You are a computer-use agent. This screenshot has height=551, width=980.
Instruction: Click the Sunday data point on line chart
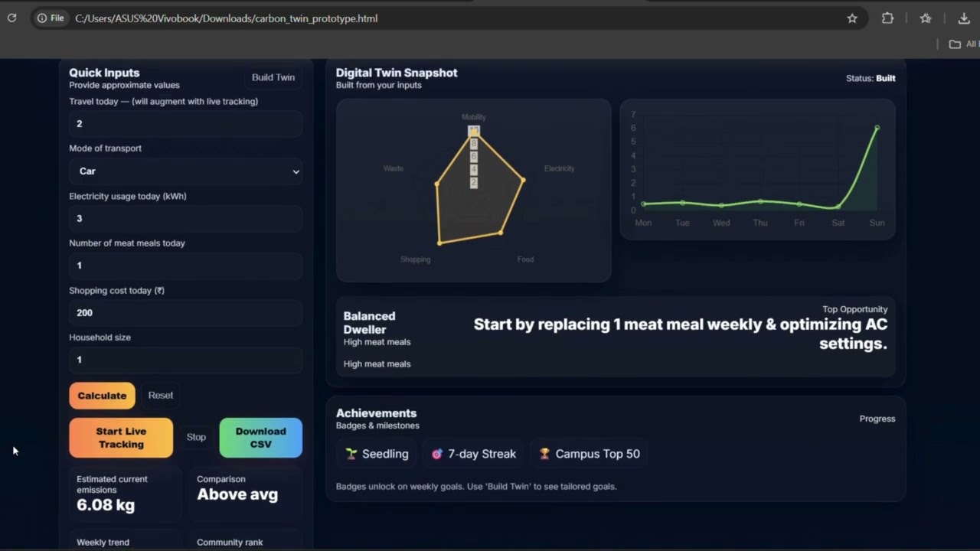[877, 128]
